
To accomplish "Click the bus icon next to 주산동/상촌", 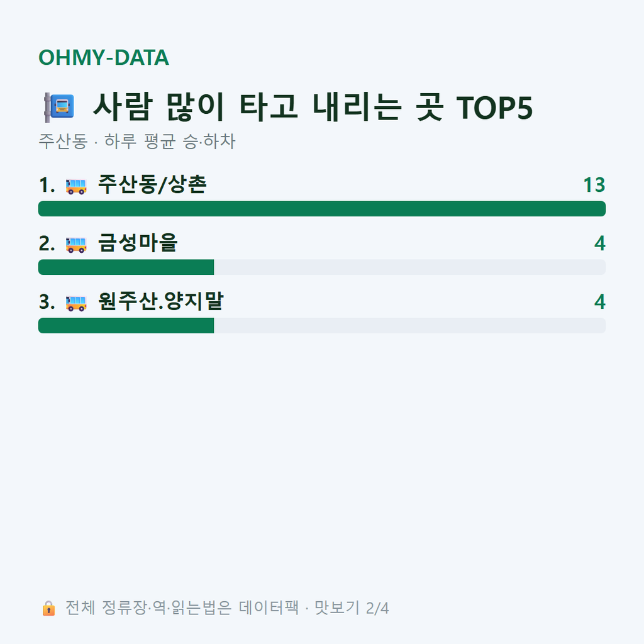I will click(76, 186).
